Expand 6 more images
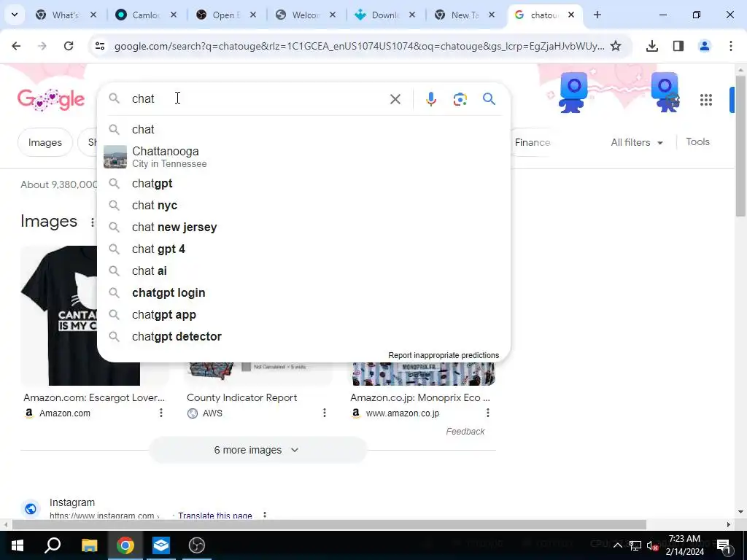The height and width of the screenshot is (560, 747). [258, 450]
